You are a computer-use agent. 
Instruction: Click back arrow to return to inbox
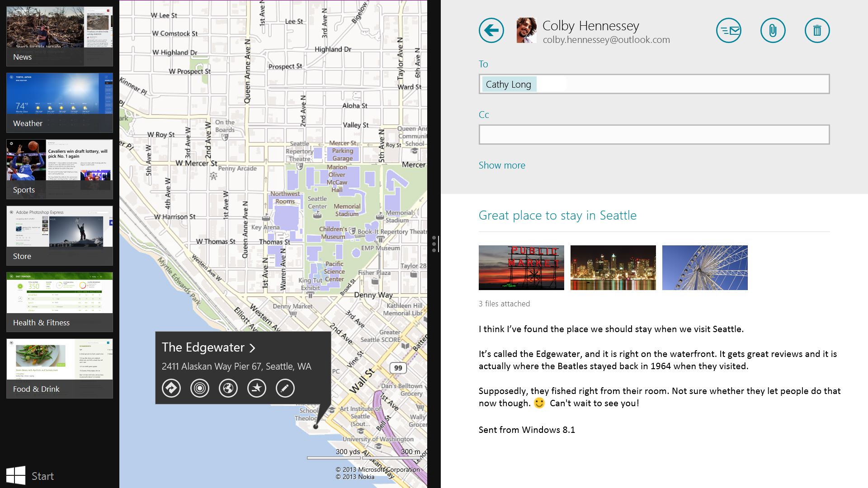pyautogui.click(x=491, y=30)
